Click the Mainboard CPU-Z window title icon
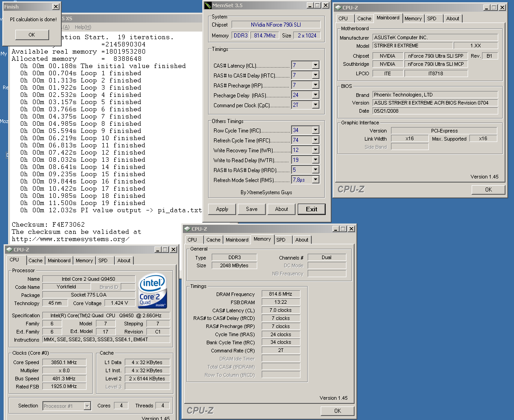 (338, 8)
